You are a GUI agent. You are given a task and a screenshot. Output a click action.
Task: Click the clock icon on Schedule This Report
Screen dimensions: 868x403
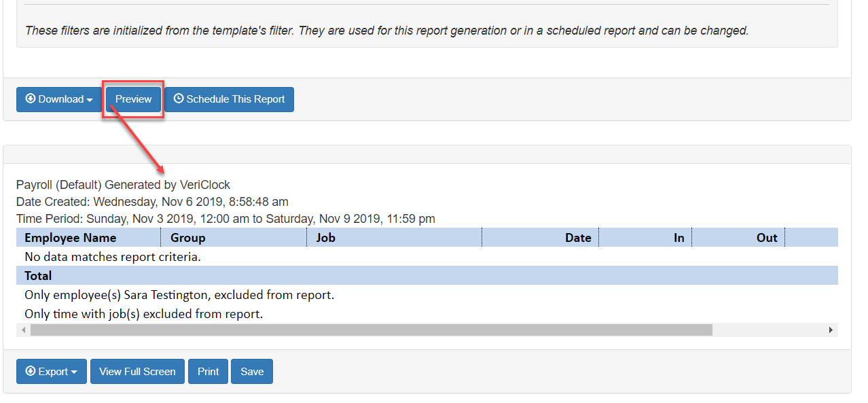[x=179, y=99]
